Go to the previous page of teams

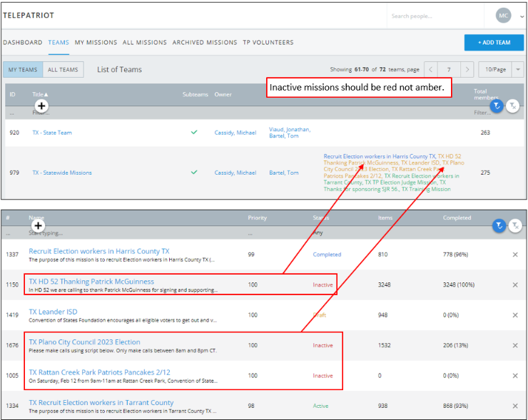pos(431,70)
